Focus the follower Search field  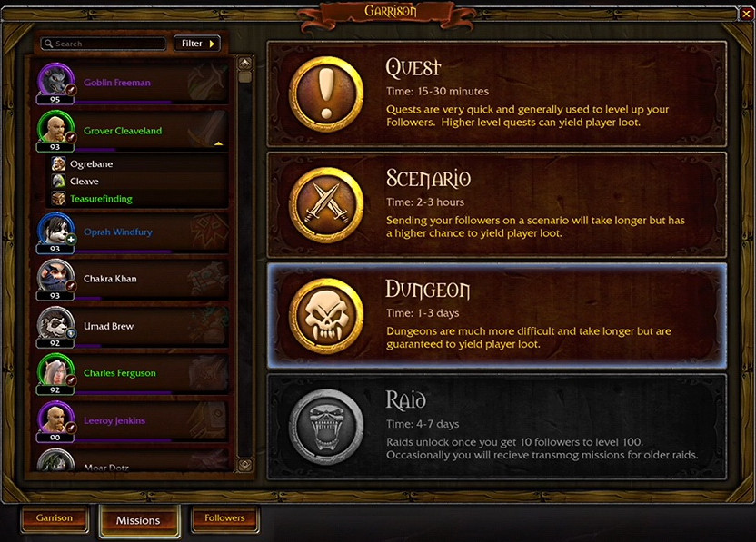click(x=104, y=44)
